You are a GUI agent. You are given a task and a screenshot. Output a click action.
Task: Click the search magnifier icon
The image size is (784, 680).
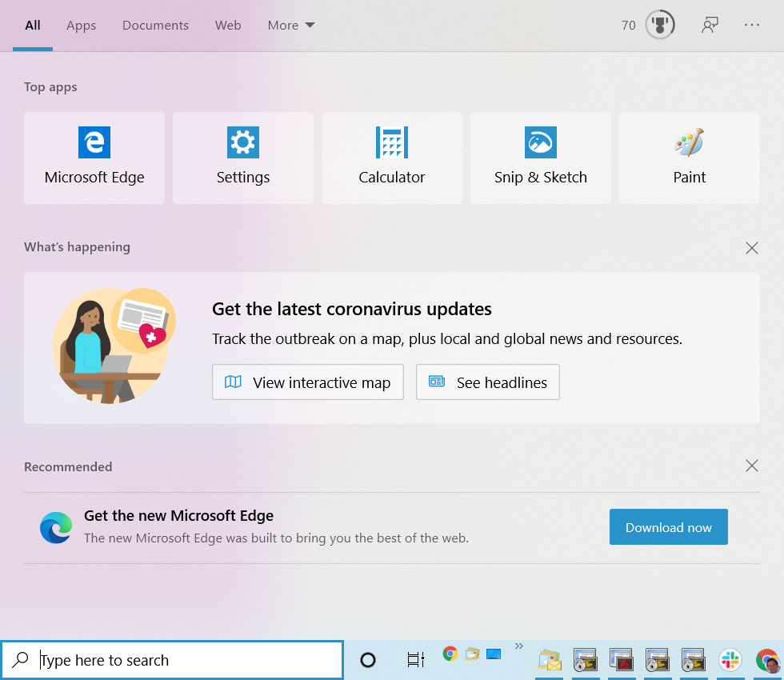(x=20, y=660)
